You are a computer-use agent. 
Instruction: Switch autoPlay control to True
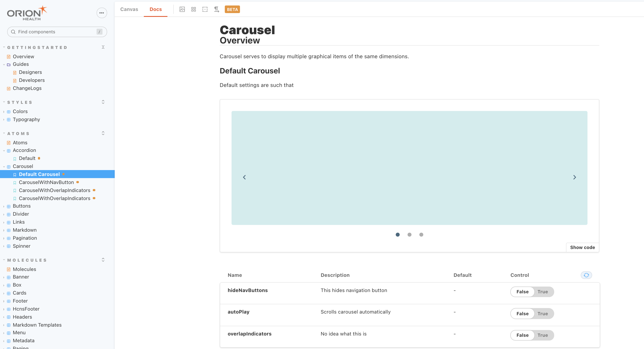click(x=543, y=314)
